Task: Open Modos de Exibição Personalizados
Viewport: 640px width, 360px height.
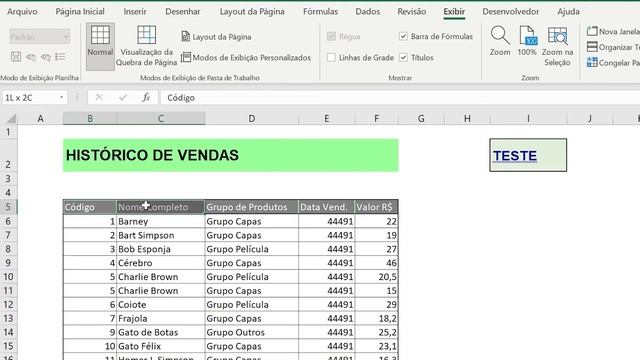Action: [x=246, y=58]
